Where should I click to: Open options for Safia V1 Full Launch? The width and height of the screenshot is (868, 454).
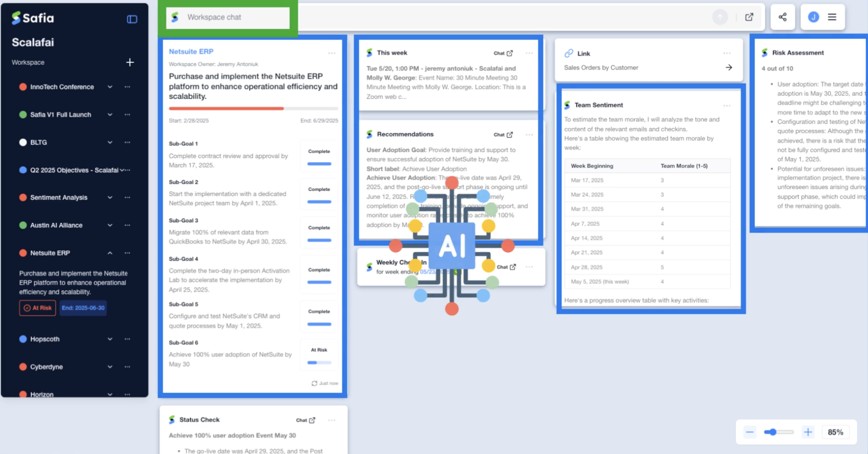tap(127, 115)
